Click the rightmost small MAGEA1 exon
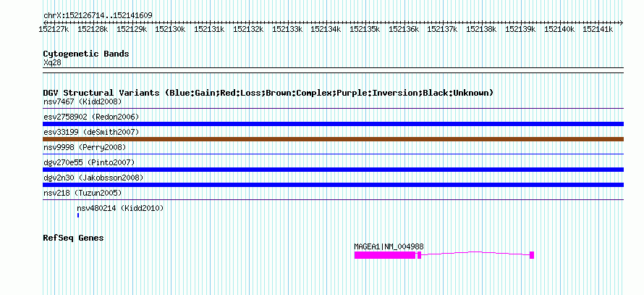Viewport: 644px width, 295px height. [532, 255]
